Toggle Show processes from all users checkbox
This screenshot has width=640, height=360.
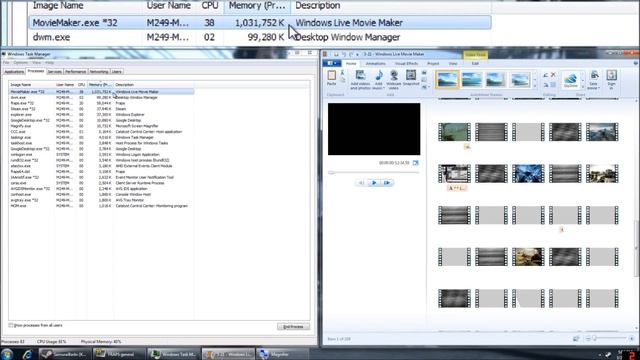click(11, 325)
